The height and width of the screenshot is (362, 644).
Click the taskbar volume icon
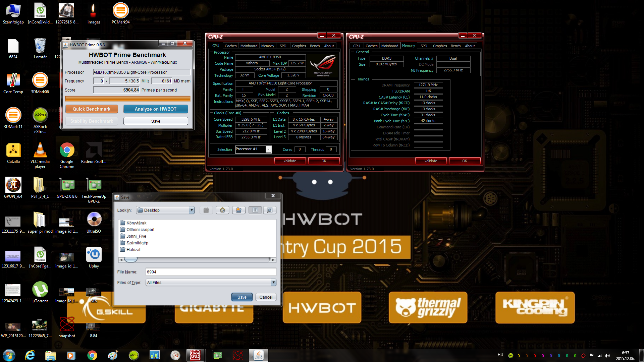tap(607, 356)
